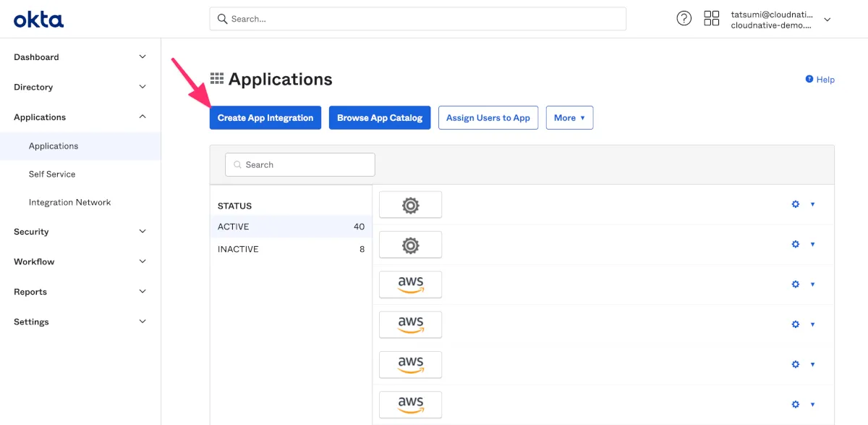Click Create App Integration button

pyautogui.click(x=265, y=118)
